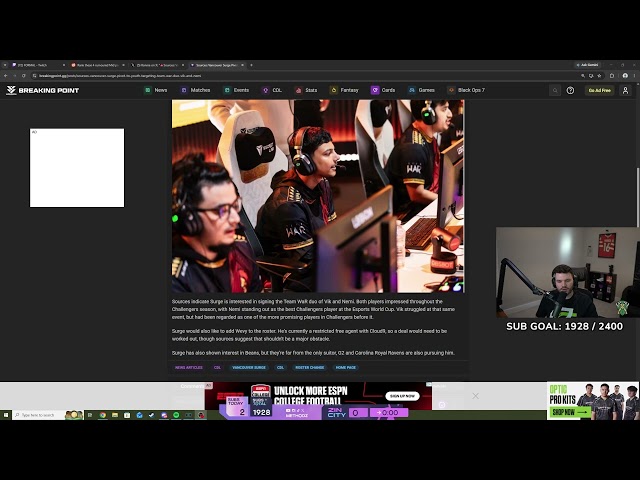Click the Ask Gemini button

coord(587,65)
